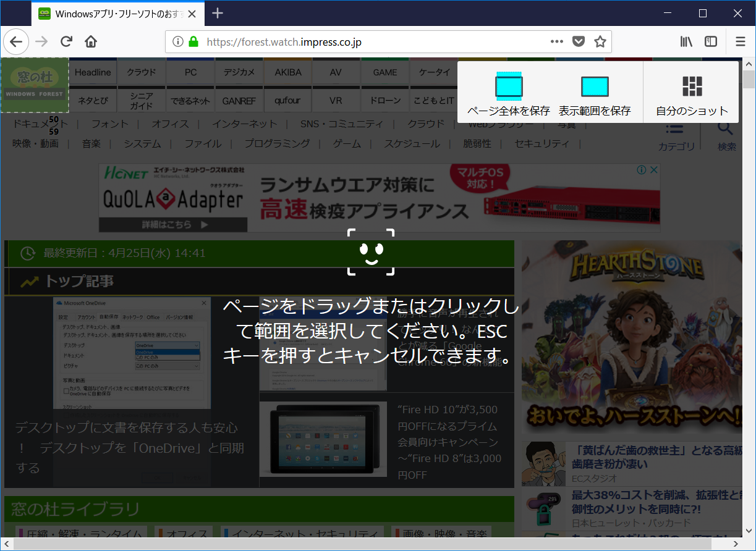Viewport: 756px width, 551px height.
Task: Open the カテゴリ list icon
Action: pos(676,128)
